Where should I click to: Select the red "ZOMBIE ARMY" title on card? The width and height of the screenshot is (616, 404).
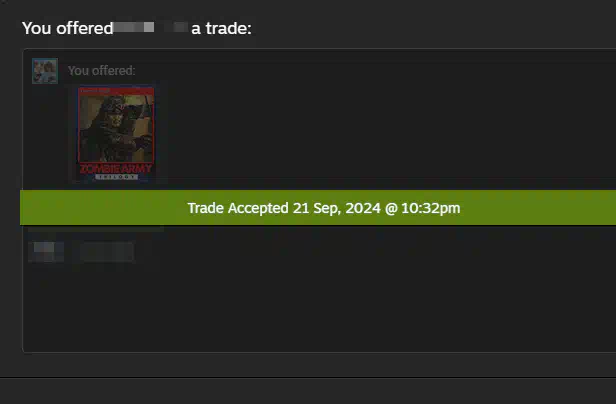pyautogui.click(x=116, y=169)
